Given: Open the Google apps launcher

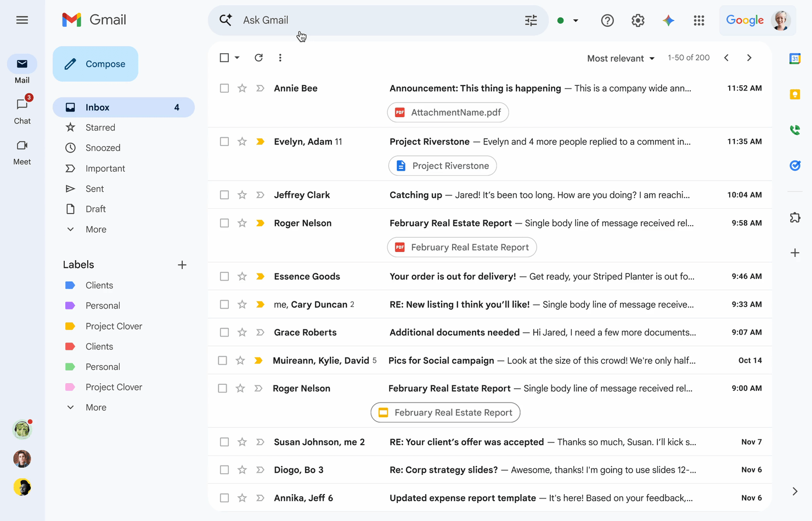Looking at the screenshot, I should point(698,20).
